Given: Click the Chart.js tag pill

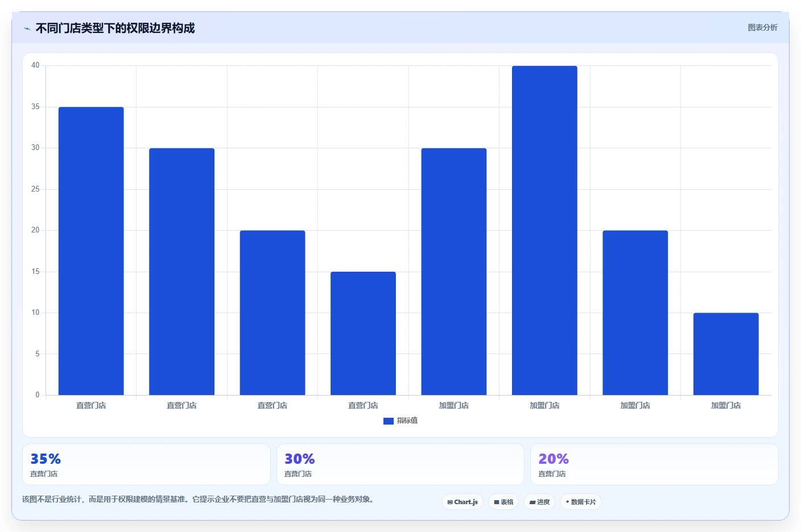Looking at the screenshot, I should coord(463,502).
